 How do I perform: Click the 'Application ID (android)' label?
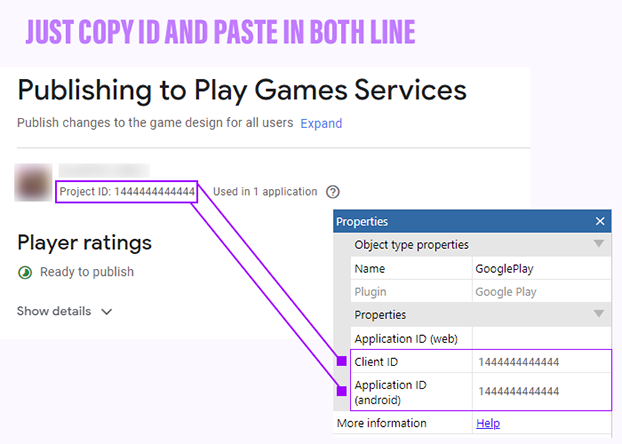pos(390,392)
